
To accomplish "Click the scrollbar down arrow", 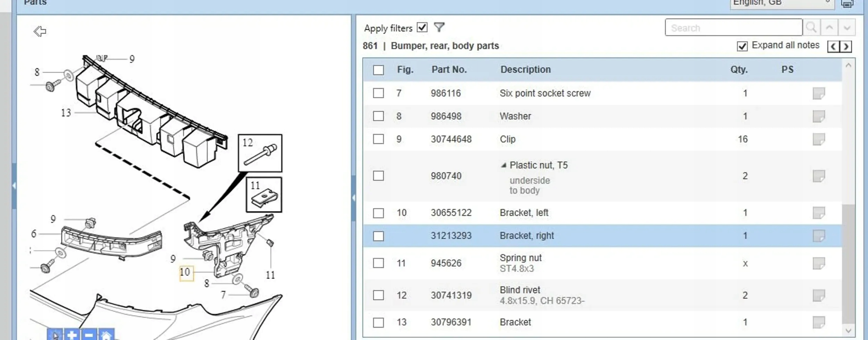I will 848,330.
